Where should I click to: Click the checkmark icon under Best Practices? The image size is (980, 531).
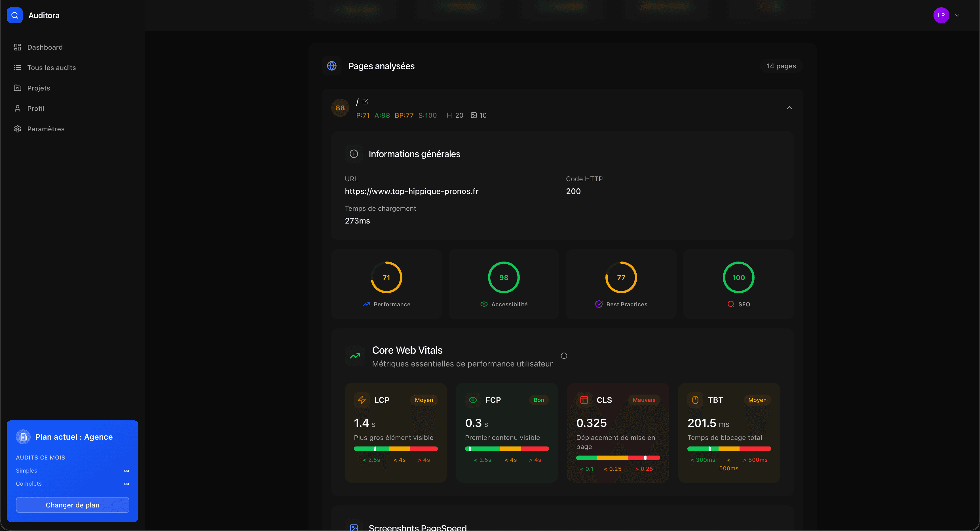tap(599, 304)
